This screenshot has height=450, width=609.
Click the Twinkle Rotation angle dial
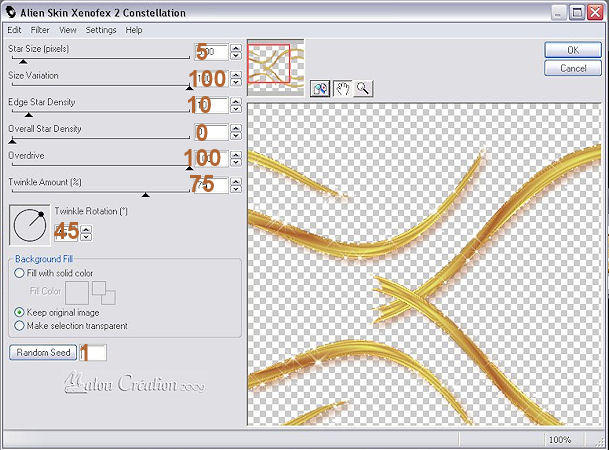click(x=28, y=226)
